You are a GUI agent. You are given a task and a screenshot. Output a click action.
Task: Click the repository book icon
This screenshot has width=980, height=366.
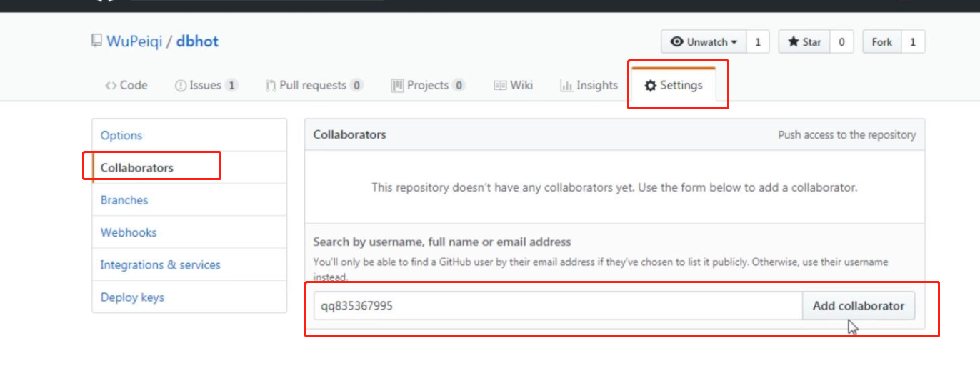[x=96, y=41]
